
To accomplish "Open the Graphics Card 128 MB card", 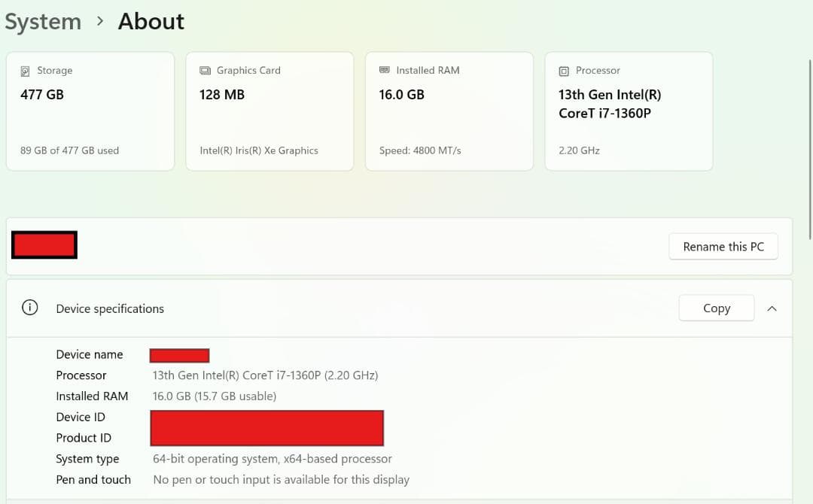I will [x=269, y=111].
